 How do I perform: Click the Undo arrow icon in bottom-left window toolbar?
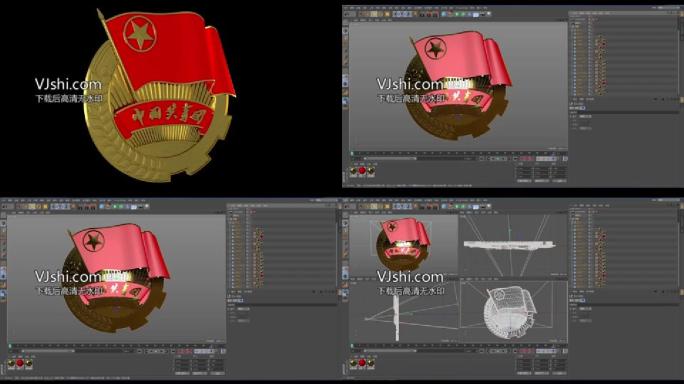[5, 206]
